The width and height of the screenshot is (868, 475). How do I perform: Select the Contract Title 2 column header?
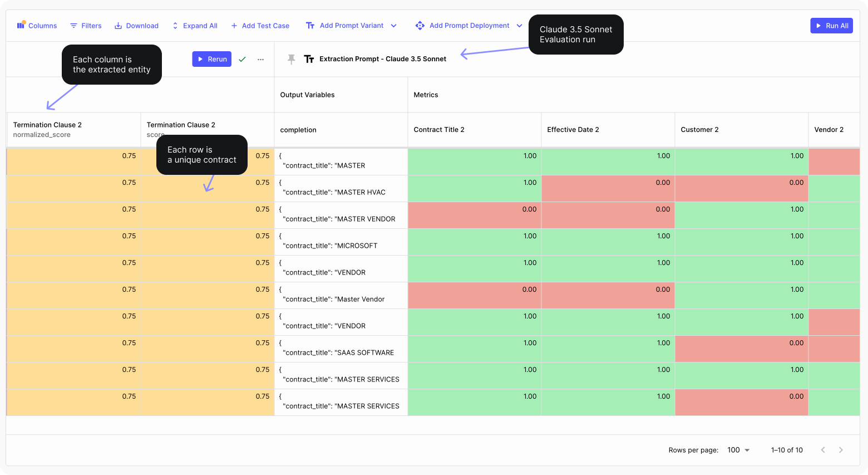pos(474,130)
